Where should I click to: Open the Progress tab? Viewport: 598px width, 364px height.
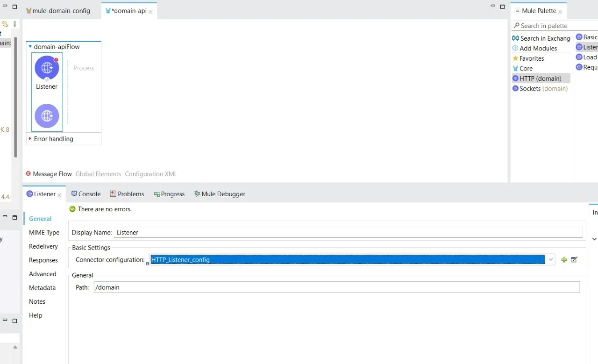tap(169, 194)
